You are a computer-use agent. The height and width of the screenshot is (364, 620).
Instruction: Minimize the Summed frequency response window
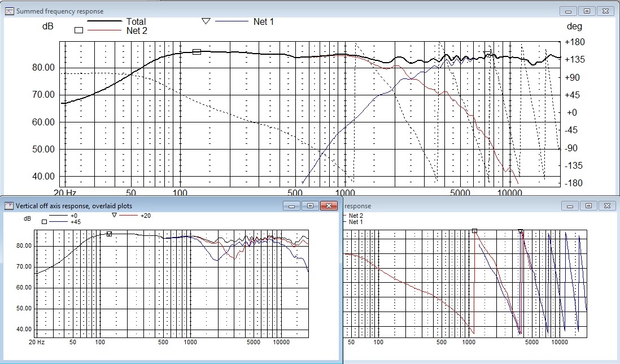[x=569, y=11]
